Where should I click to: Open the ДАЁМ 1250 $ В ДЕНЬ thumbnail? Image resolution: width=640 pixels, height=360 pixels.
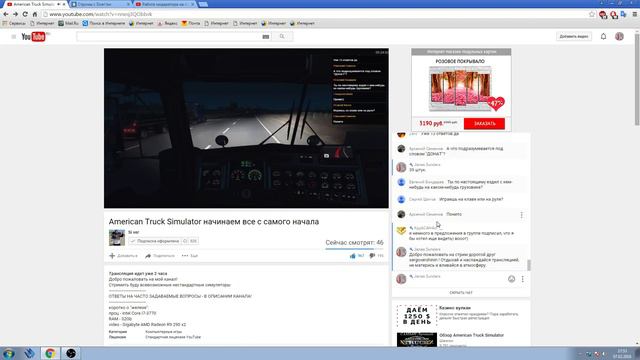coord(417,316)
